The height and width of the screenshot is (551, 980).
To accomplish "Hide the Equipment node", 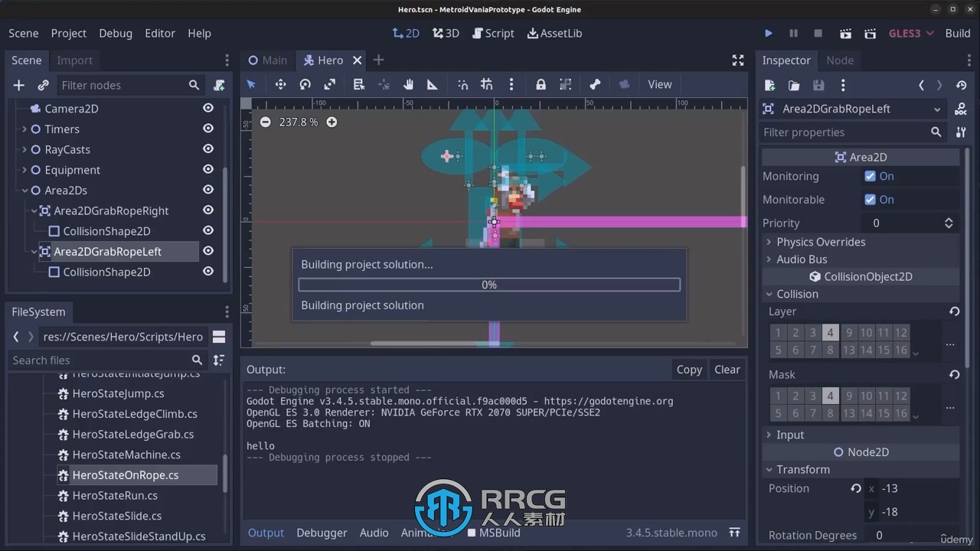I will point(207,169).
